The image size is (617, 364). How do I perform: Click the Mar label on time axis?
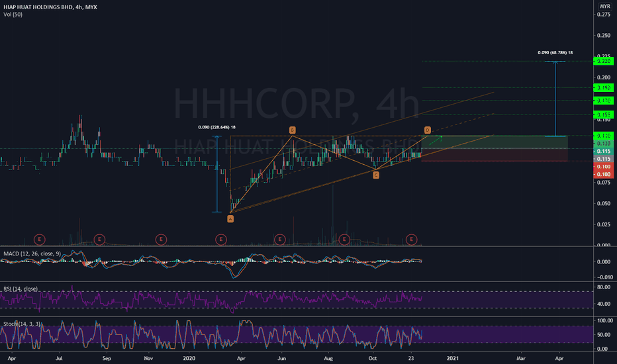click(520, 358)
